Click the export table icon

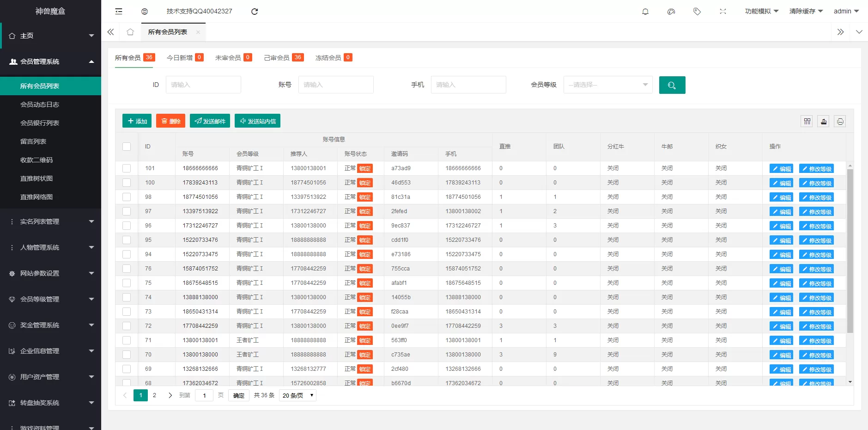[x=823, y=121]
